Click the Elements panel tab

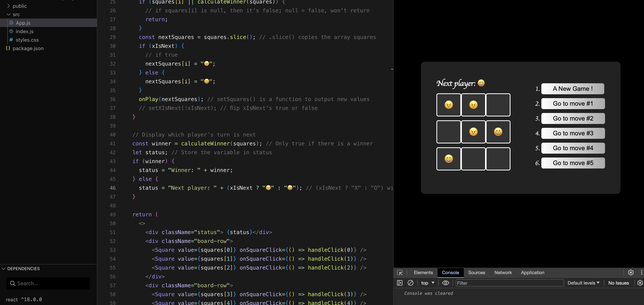[x=423, y=272]
